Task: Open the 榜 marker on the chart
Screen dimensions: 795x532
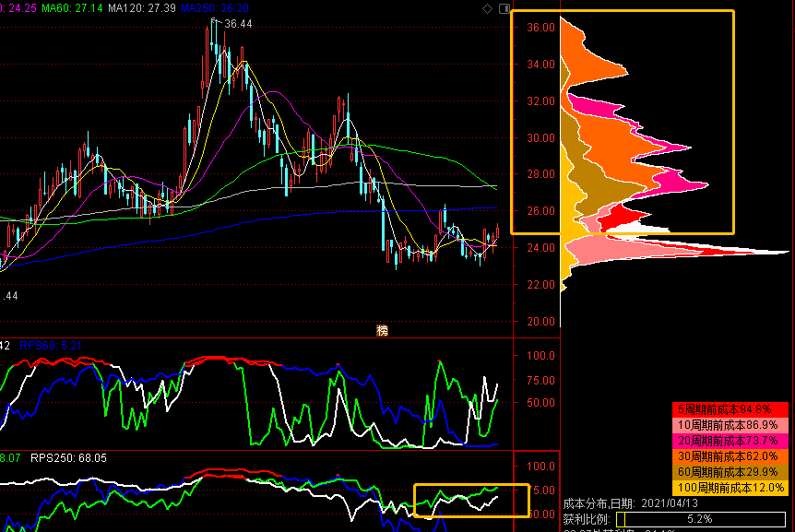Action: pos(383,331)
